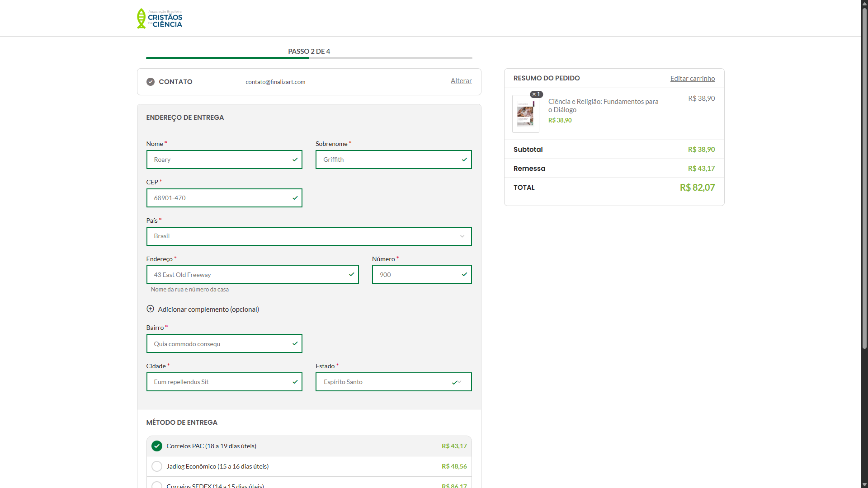The image size is (868, 488).
Task: Click the checkmark icon in the Número field
Action: point(464,274)
